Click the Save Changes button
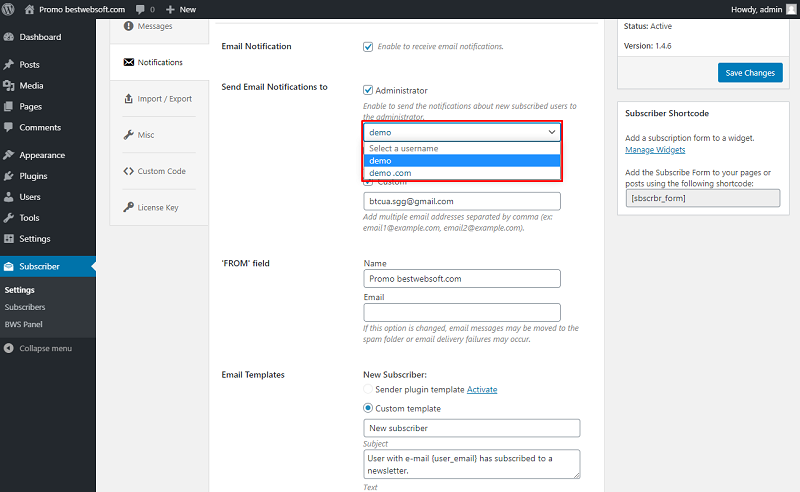This screenshot has width=800, height=492. coord(750,72)
